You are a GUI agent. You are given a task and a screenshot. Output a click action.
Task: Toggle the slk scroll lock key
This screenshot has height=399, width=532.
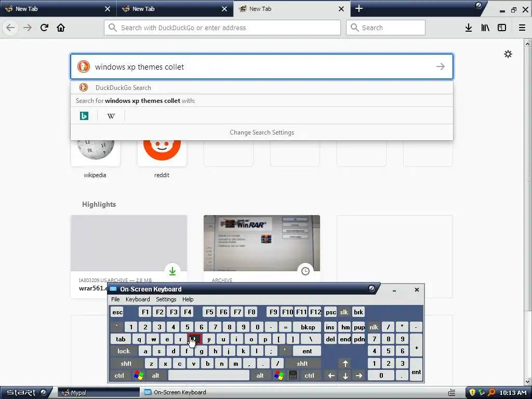click(x=344, y=312)
